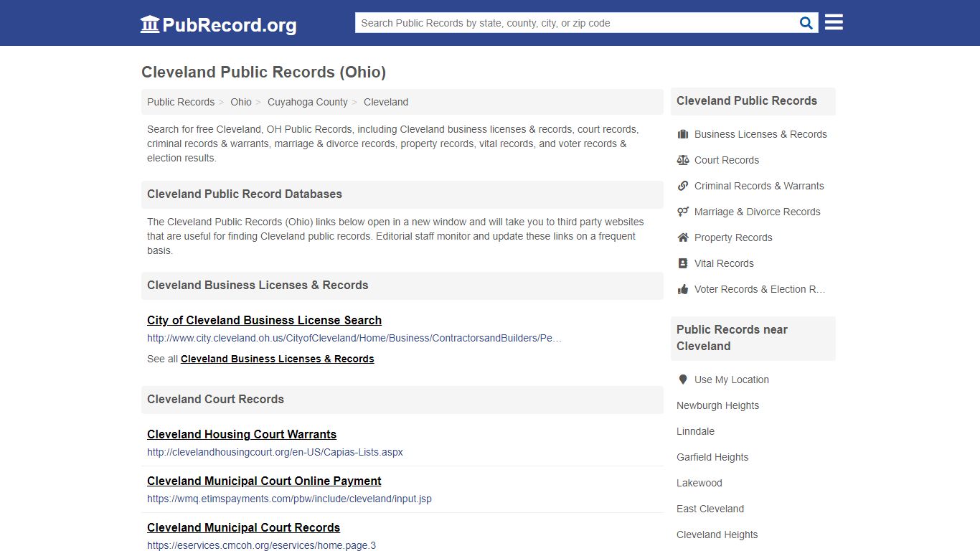Viewport: 980px width, 551px height.
Task: Open Cleveland Municipal Court Online Payment
Action: point(264,481)
